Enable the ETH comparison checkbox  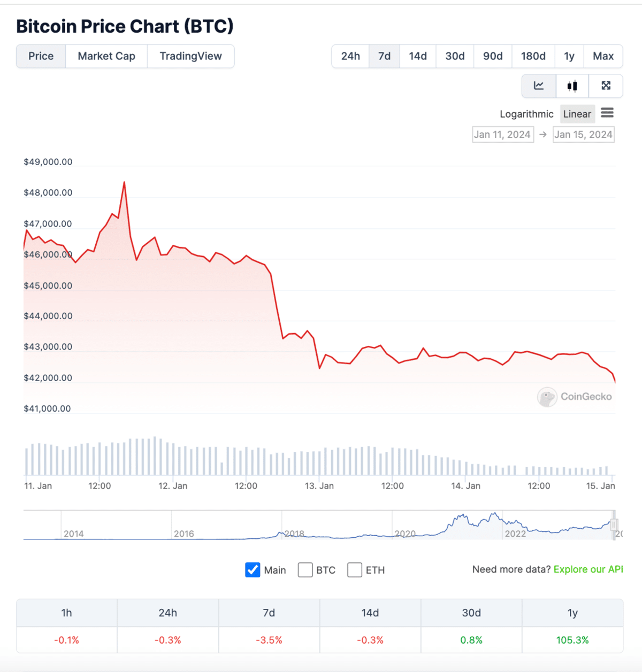[355, 570]
